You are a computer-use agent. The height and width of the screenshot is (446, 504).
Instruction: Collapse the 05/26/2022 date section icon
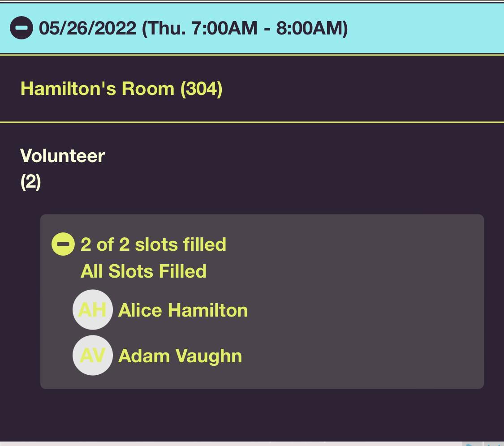pyautogui.click(x=22, y=28)
